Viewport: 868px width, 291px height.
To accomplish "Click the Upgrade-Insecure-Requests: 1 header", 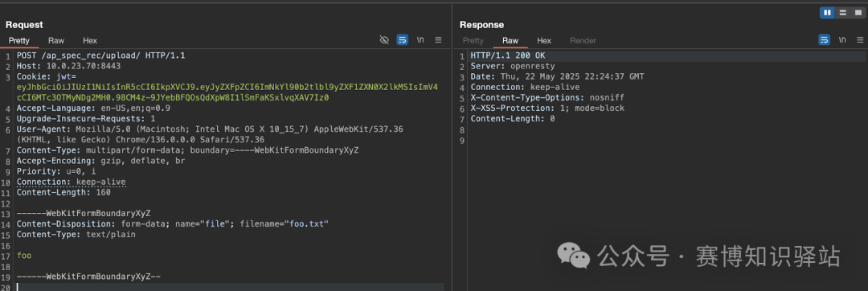I will (x=86, y=118).
